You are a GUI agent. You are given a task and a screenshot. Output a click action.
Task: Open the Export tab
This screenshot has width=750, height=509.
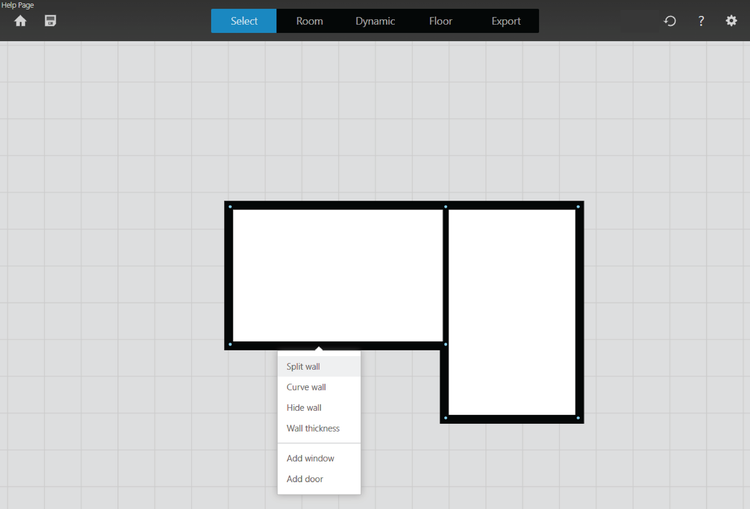506,21
